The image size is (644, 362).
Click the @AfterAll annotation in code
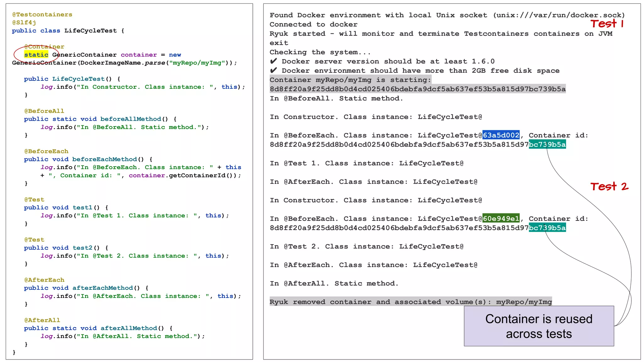point(42,320)
